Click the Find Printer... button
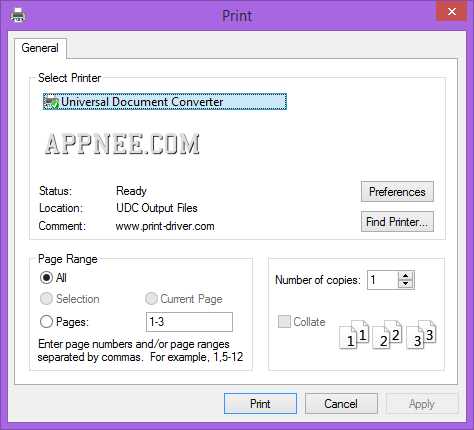The width and height of the screenshot is (474, 430). coord(397,222)
